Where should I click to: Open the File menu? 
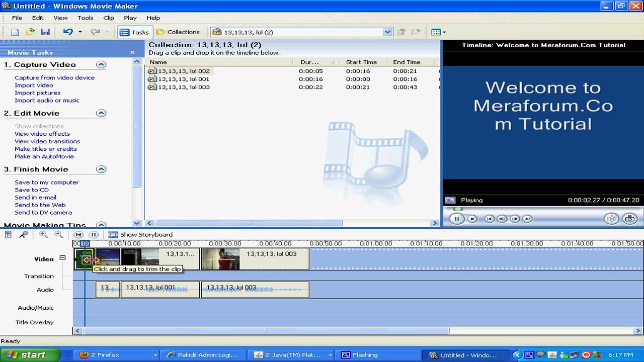17,18
